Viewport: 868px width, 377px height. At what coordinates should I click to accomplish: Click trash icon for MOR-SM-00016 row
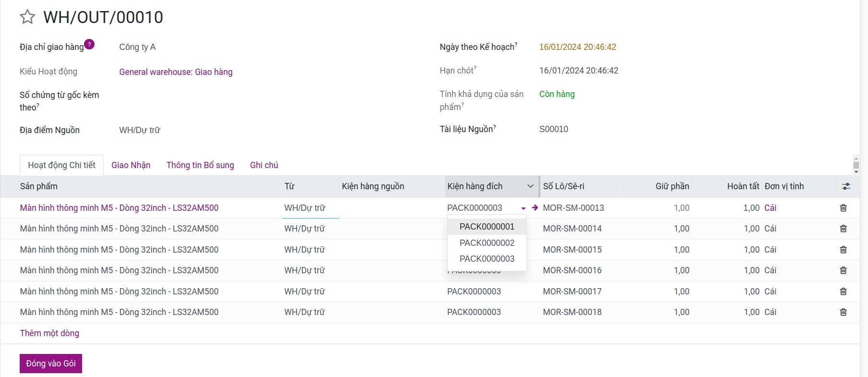coord(843,270)
